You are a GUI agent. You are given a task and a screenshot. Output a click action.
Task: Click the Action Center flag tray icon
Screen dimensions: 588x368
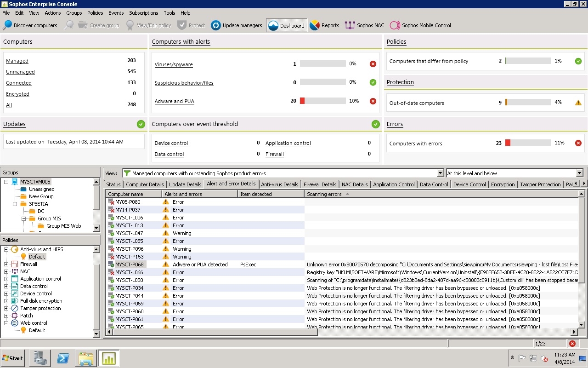click(522, 358)
